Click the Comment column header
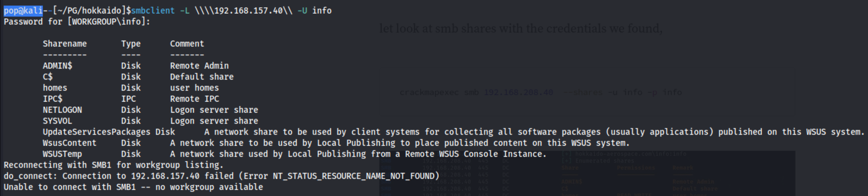This screenshot has width=868, height=196. point(187,44)
